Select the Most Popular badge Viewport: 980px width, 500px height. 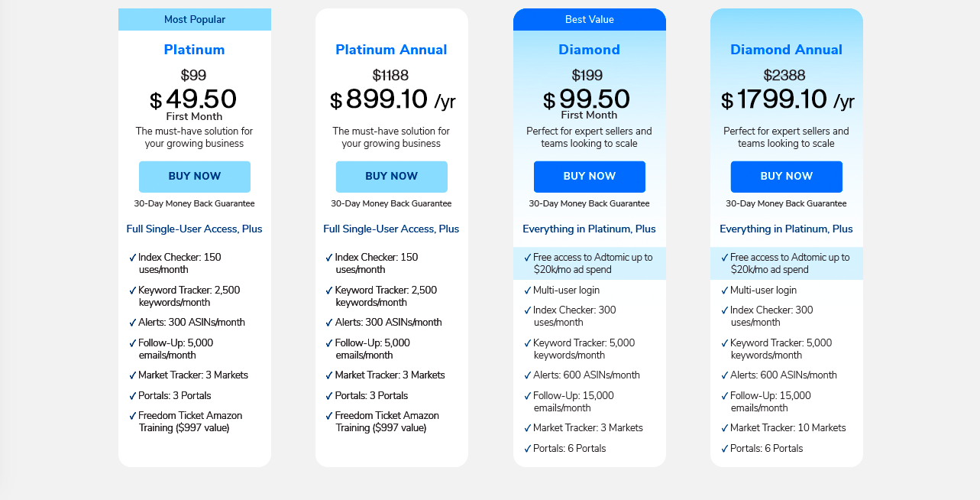(x=195, y=20)
